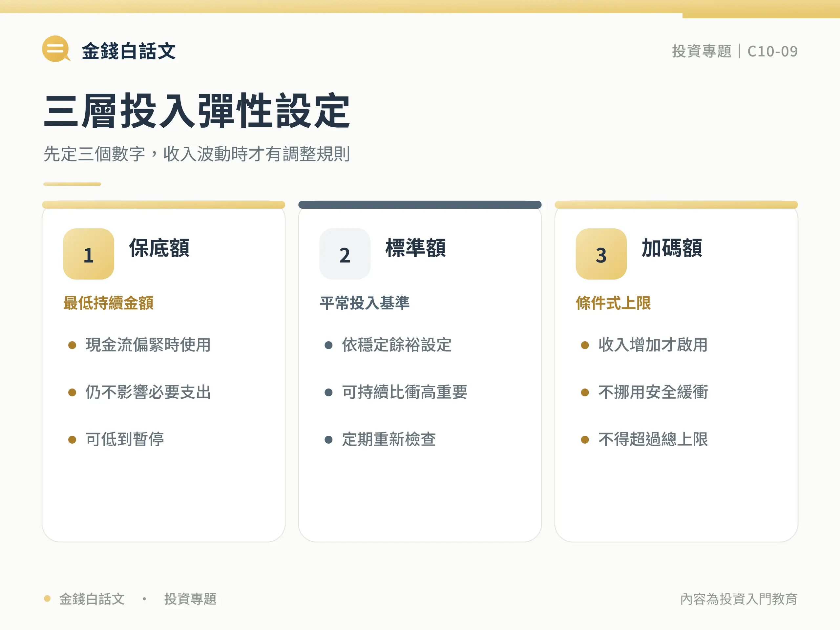Click the subtitle 先定三個數字，收入波動時才有調整規則

click(x=197, y=154)
